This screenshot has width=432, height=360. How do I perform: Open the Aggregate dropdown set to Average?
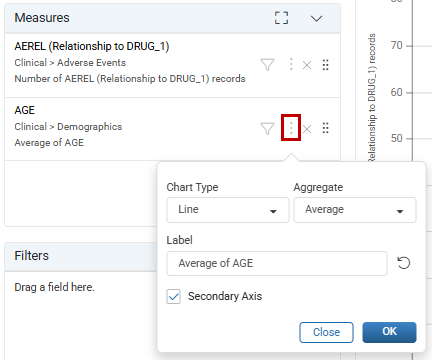[355, 210]
